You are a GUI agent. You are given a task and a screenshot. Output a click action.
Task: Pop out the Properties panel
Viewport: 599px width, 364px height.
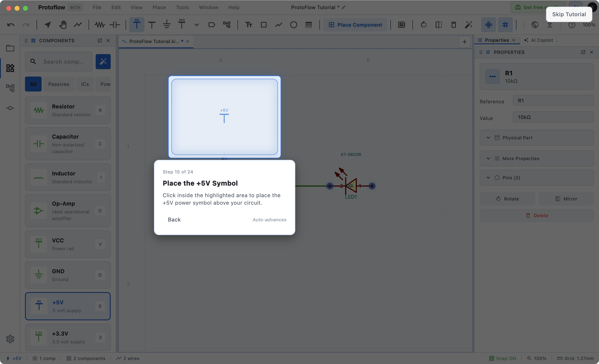point(583,52)
